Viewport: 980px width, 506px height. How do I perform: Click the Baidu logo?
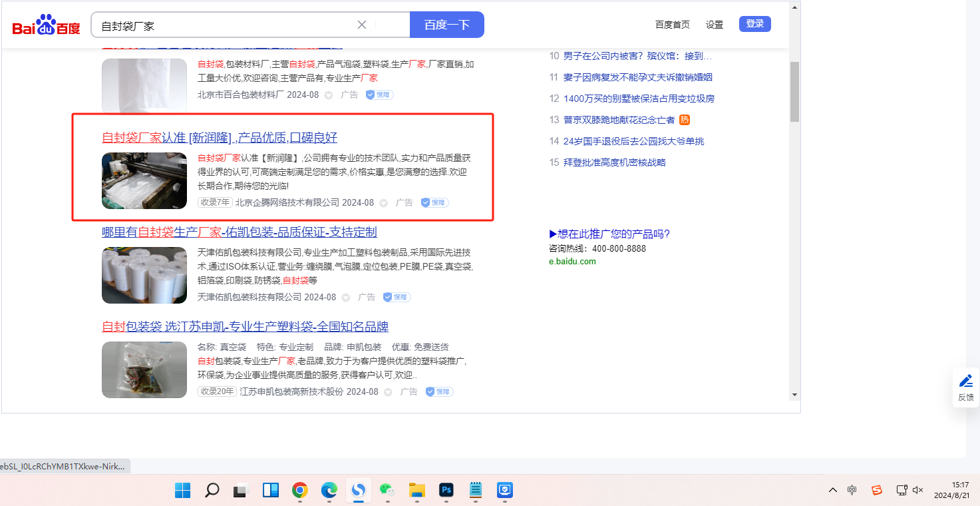click(46, 26)
